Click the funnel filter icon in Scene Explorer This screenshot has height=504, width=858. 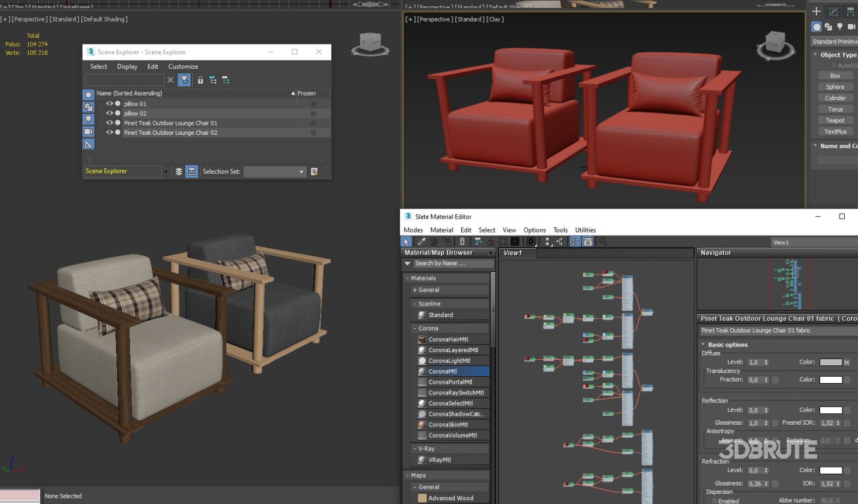[x=184, y=80]
